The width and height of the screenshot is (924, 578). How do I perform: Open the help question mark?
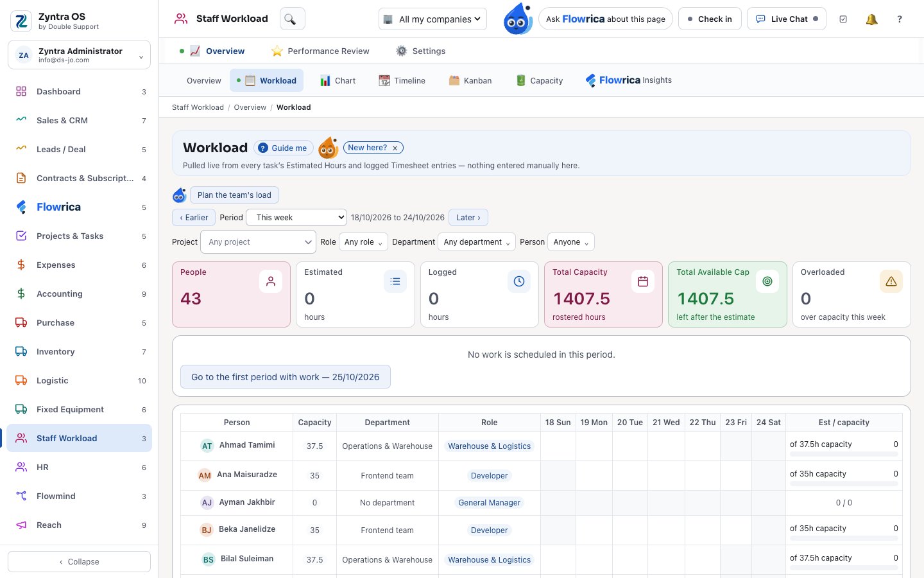coord(900,19)
